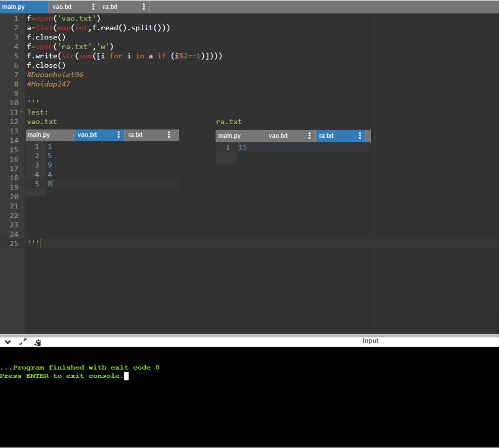Open the kebab menu on the top vao.txt tab
The width and height of the screenshot is (499, 448).
[93, 7]
